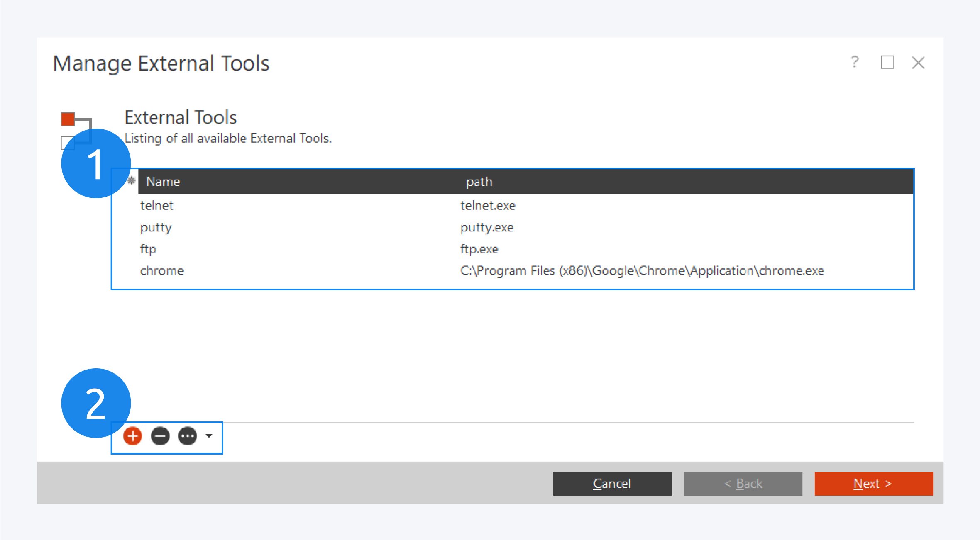Click the remove tool minus icon
The height and width of the screenshot is (540, 980).
pyautogui.click(x=160, y=436)
